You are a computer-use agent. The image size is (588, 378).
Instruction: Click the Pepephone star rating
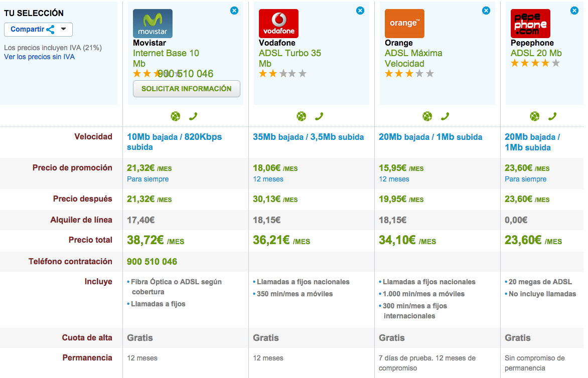535,63
